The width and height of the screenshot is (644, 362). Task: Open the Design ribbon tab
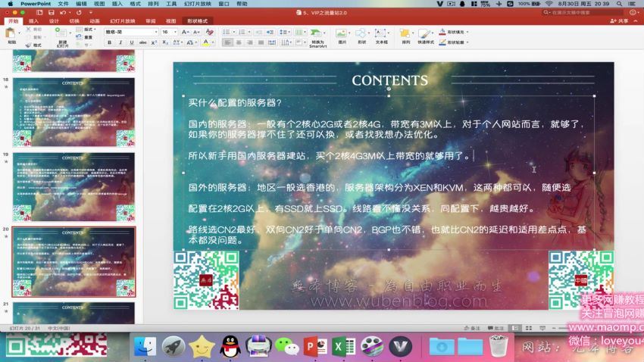pos(54,21)
